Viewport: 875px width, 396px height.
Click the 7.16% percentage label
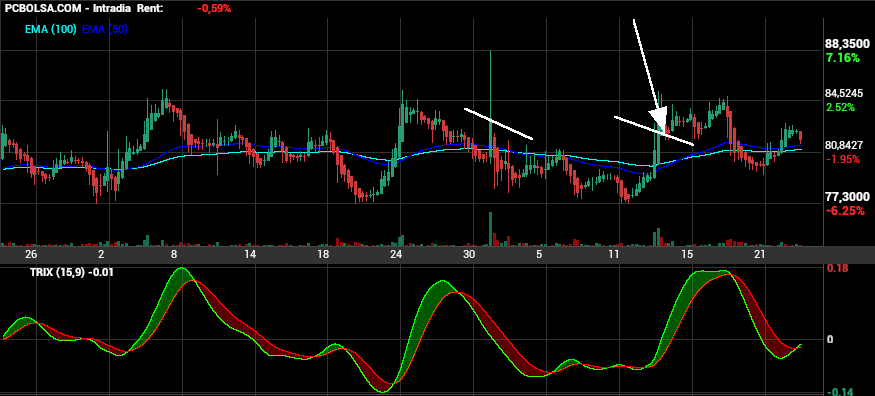pyautogui.click(x=843, y=57)
